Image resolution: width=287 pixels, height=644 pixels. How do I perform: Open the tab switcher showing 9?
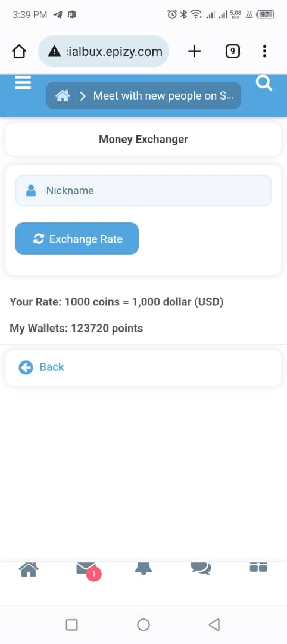click(233, 51)
